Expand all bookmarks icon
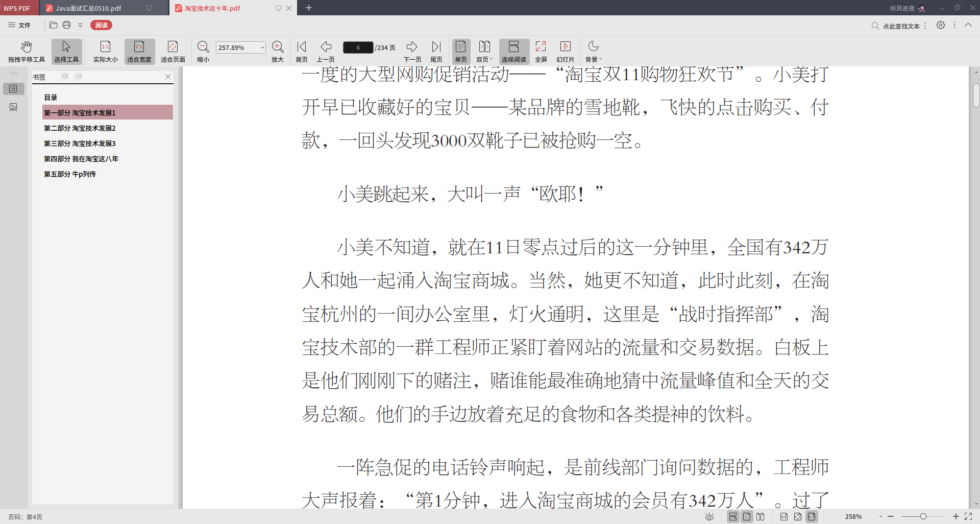Image resolution: width=980 pixels, height=524 pixels. (x=65, y=76)
